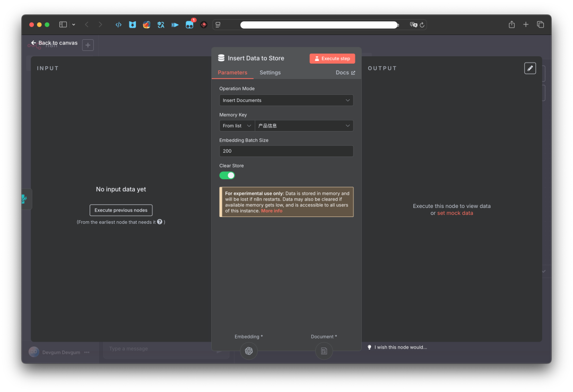Image resolution: width=573 pixels, height=392 pixels.
Task: Switch to the Settings tab
Action: [x=270, y=72]
